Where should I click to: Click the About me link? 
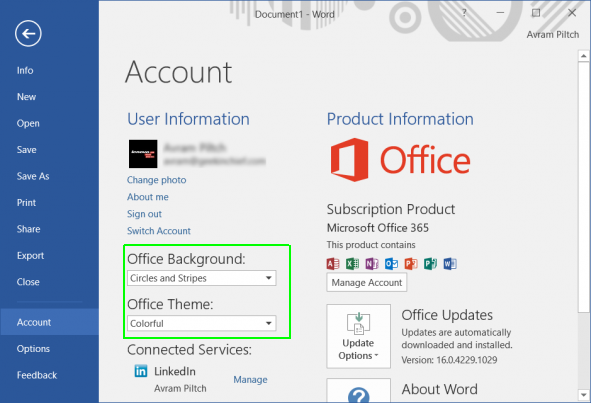click(148, 197)
